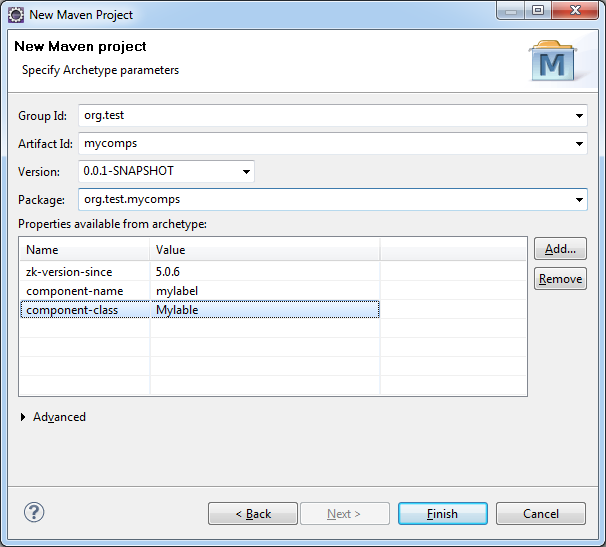Image resolution: width=606 pixels, height=547 pixels.
Task: Open the Package dropdown arrow
Action: [579, 200]
